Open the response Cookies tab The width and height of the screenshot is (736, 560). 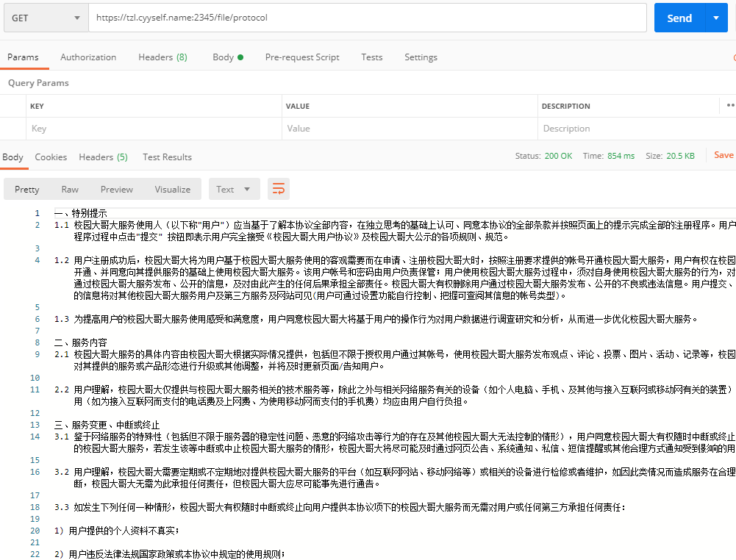point(51,157)
